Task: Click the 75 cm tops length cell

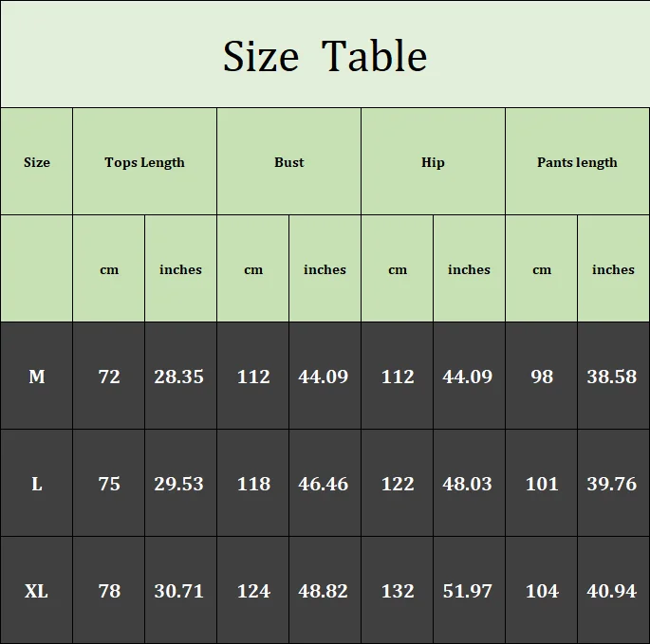Action: pyautogui.click(x=109, y=484)
